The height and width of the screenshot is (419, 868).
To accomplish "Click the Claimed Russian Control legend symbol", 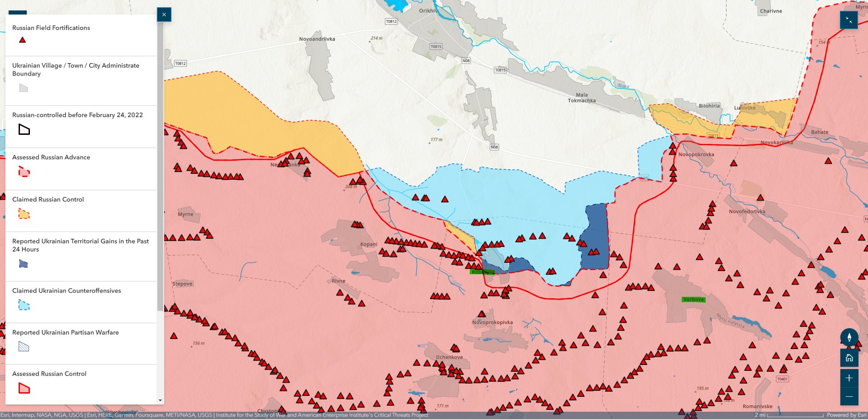I will (x=24, y=213).
